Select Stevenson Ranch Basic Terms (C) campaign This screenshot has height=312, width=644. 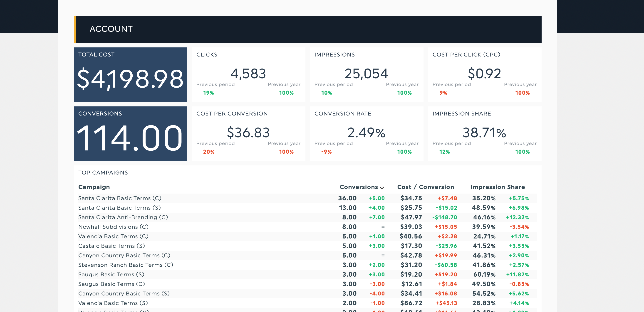[x=126, y=265]
